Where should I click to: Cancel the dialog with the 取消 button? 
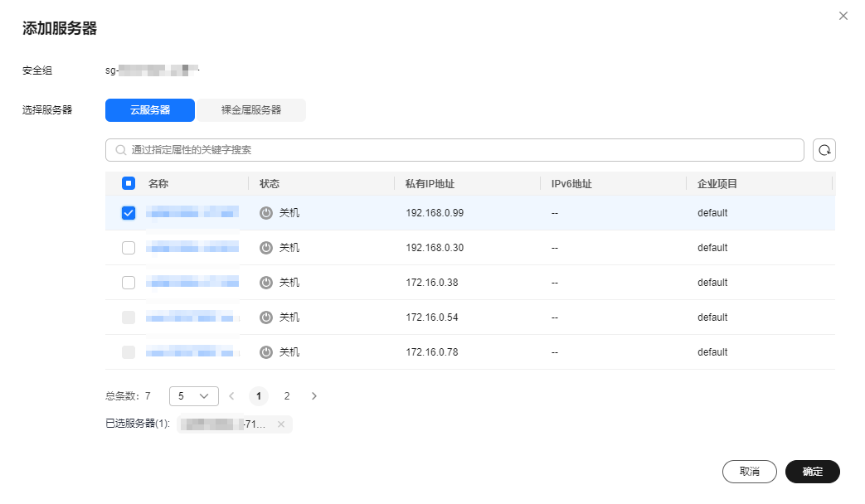(749, 472)
